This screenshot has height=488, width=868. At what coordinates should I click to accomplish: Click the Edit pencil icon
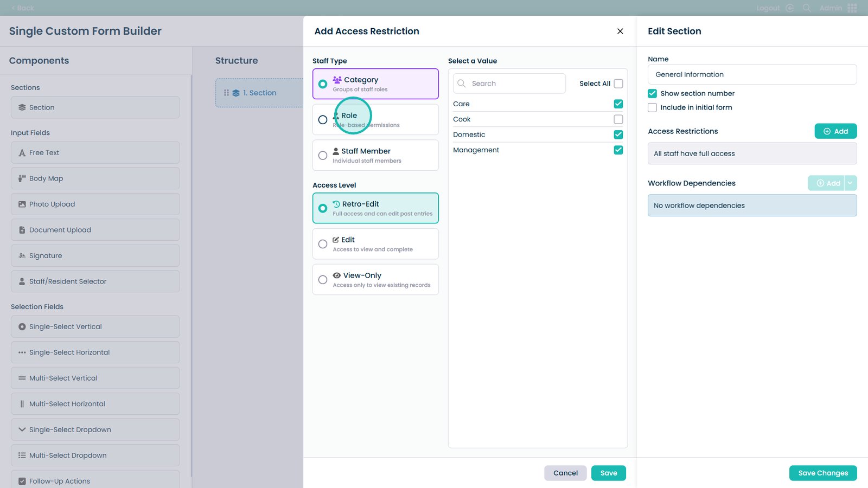coord(336,240)
